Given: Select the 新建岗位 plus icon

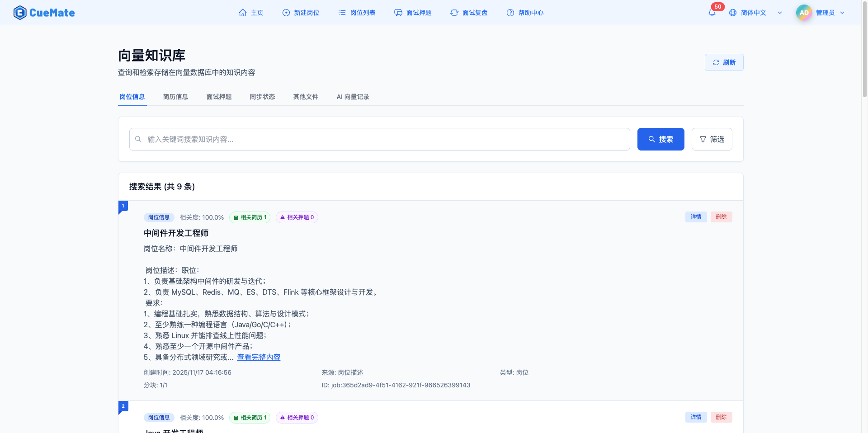Looking at the screenshot, I should coord(286,13).
